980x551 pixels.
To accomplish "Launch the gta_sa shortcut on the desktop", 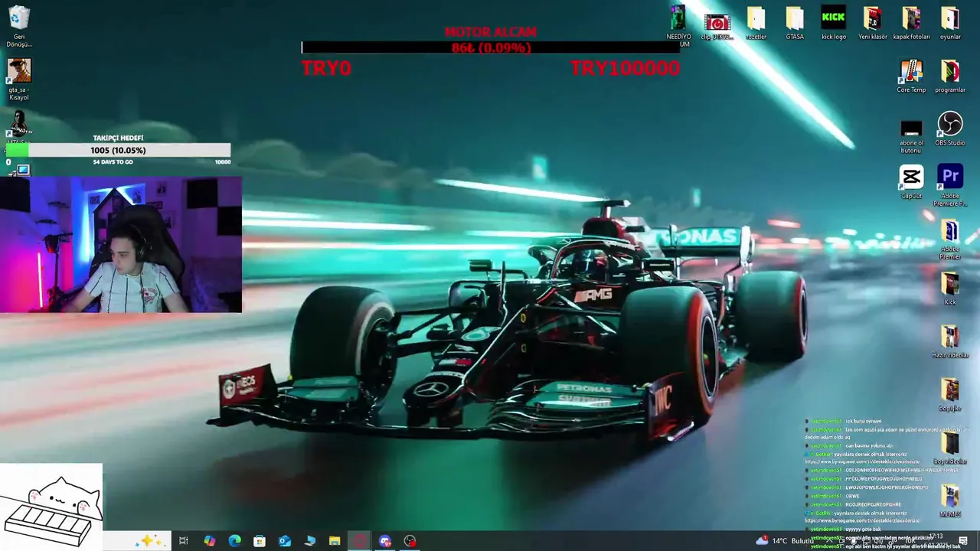I will (x=19, y=80).
